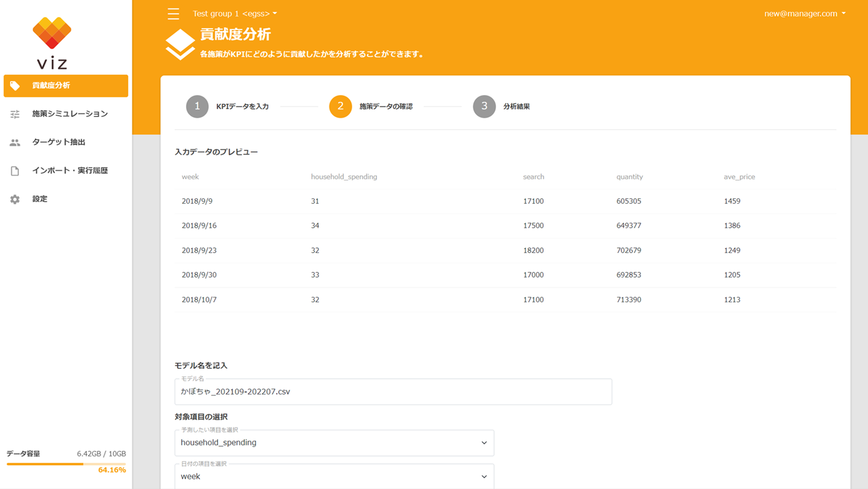Screen dimensions: 868x489
Task: Click the 64.16% usage value
Action: (x=112, y=470)
